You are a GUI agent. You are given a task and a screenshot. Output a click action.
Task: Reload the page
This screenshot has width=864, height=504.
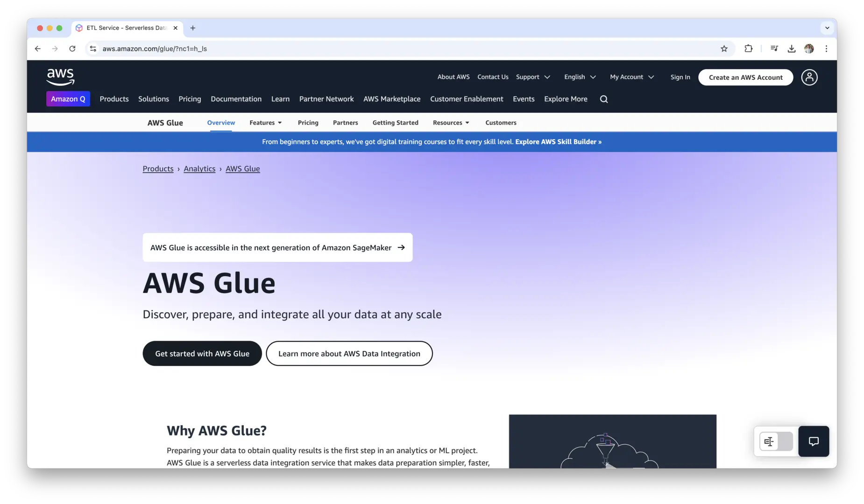[x=72, y=49]
